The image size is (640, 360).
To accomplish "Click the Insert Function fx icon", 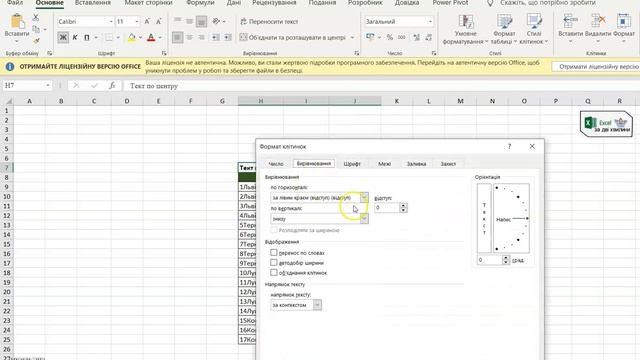I will [x=112, y=85].
